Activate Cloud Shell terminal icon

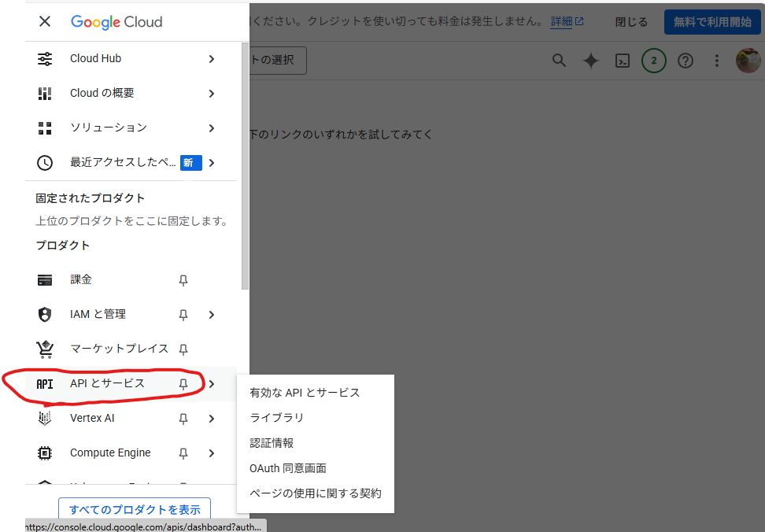[x=623, y=61]
